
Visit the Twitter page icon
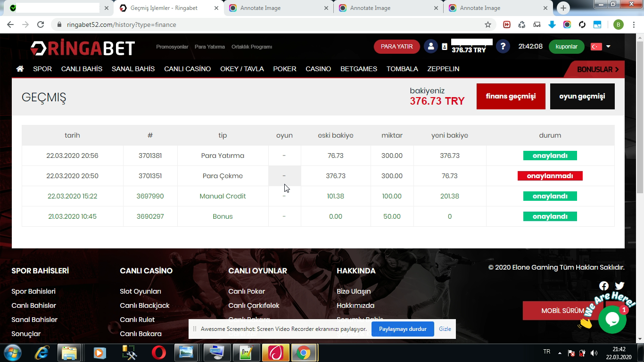[619, 286]
